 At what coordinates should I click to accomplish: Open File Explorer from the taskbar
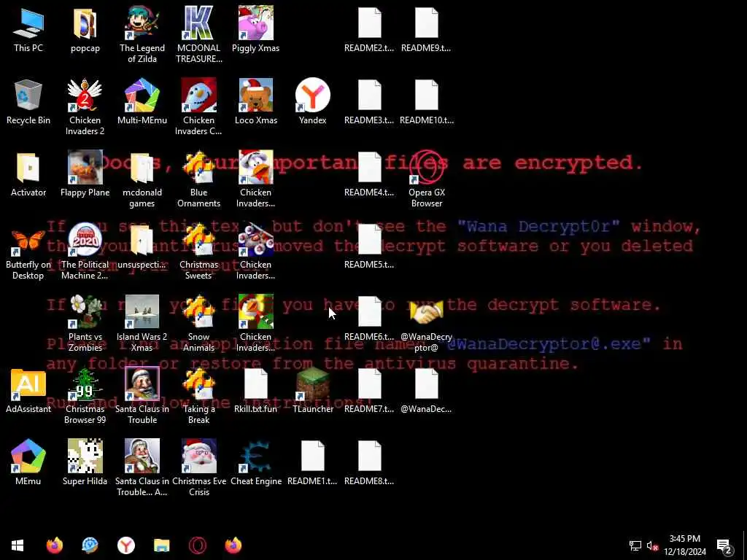tap(161, 545)
